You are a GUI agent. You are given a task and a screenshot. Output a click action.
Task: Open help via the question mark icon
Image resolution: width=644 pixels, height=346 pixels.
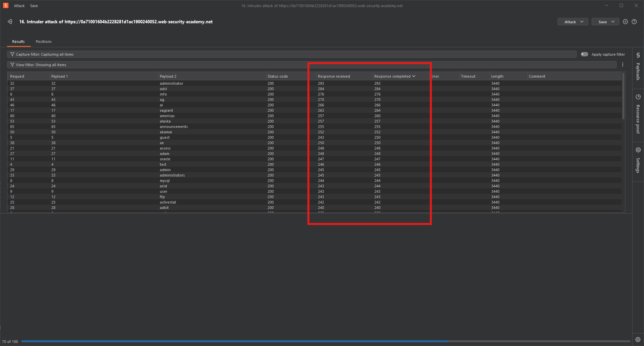point(634,22)
